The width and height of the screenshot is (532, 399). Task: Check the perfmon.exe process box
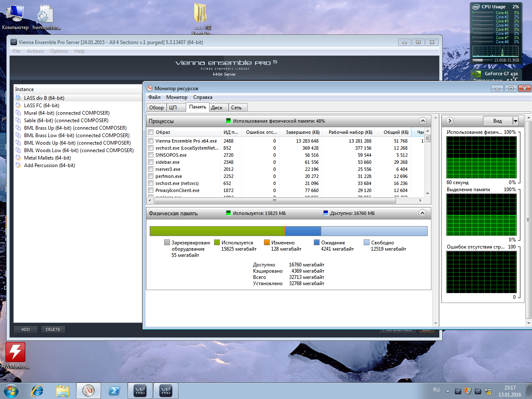tap(151, 176)
